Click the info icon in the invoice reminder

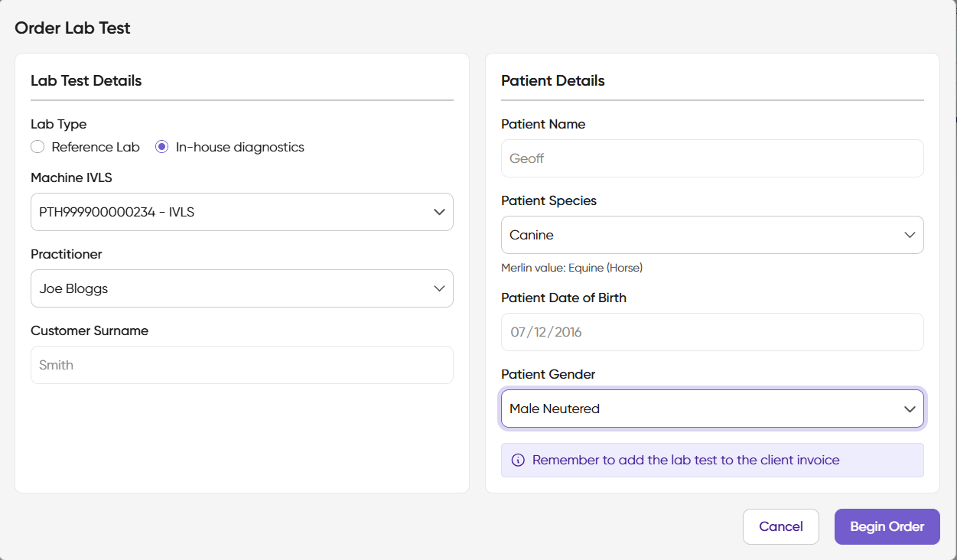coord(518,461)
